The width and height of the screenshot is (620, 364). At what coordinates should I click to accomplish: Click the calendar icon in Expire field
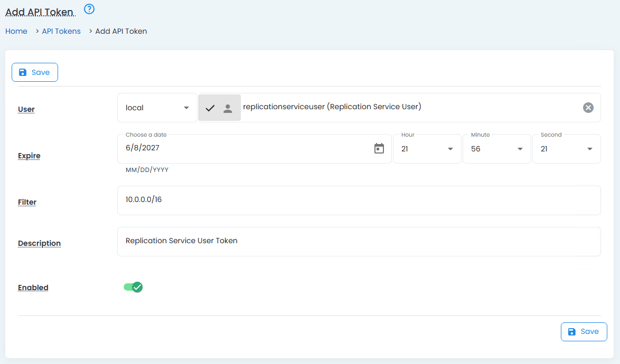[379, 148]
